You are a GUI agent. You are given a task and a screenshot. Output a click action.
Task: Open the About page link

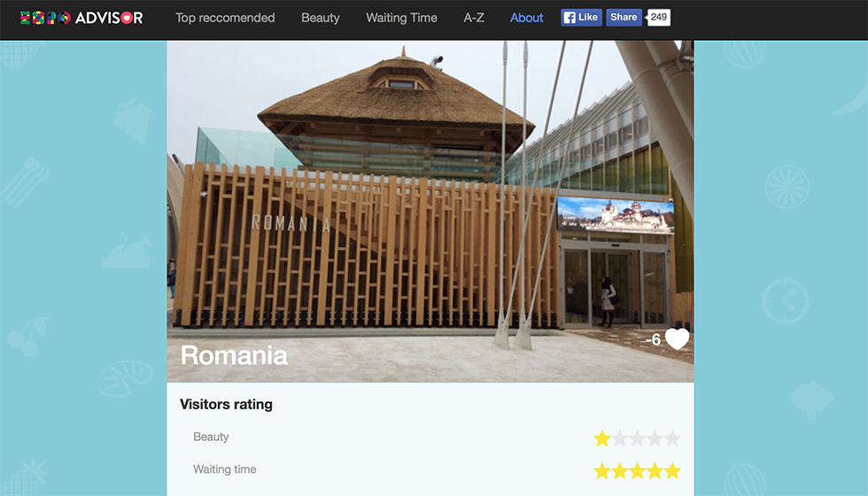coord(526,18)
